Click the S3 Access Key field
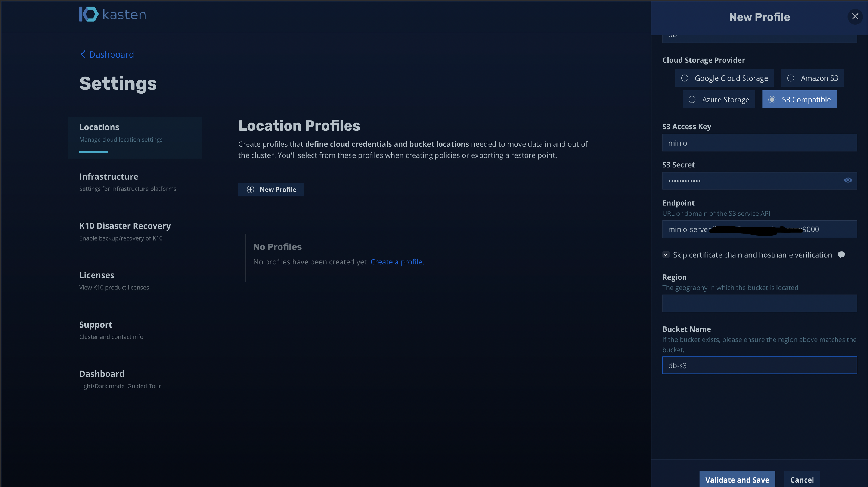This screenshot has height=487, width=868. tap(759, 143)
